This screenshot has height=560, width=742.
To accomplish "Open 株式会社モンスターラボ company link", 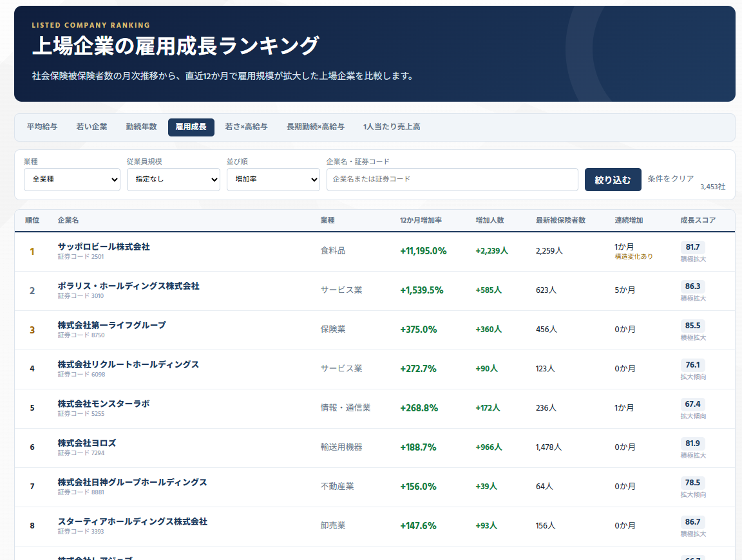I will point(104,404).
